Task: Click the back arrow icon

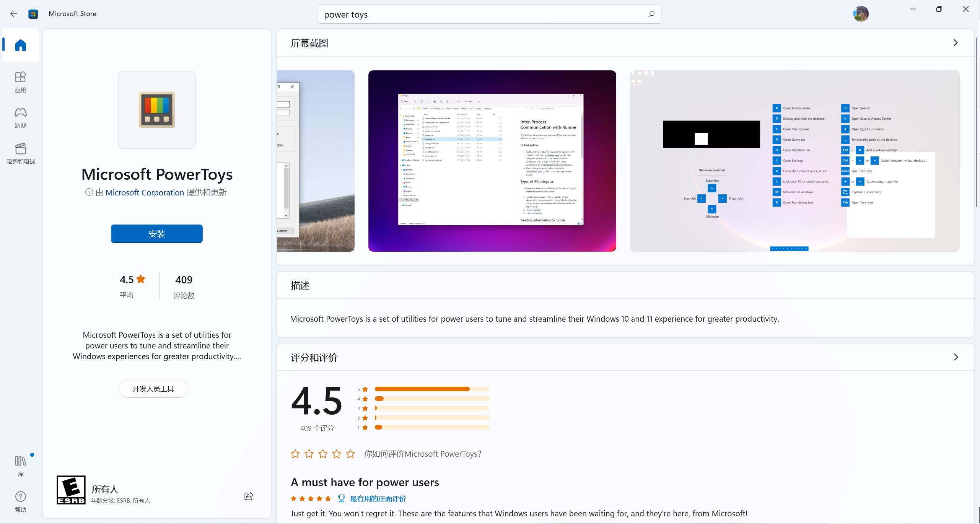Action: [14, 14]
